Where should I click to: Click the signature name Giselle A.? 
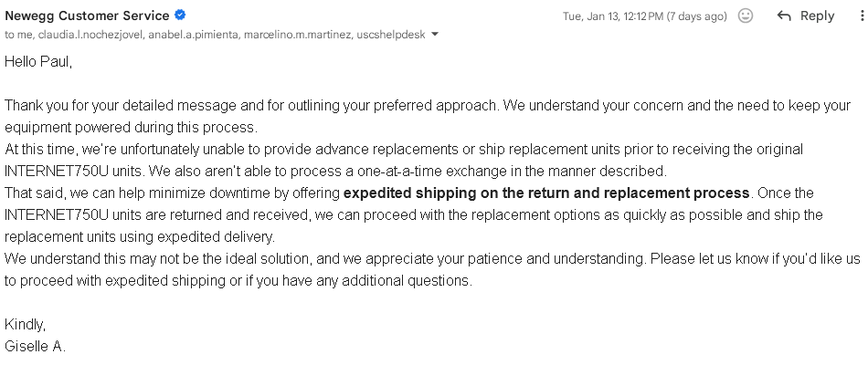pos(36,347)
